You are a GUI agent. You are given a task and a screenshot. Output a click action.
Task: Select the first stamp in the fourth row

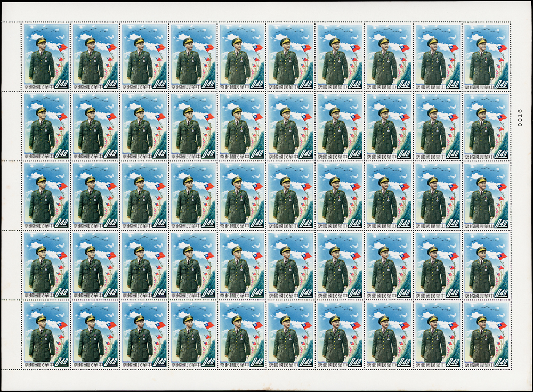pos(46,266)
